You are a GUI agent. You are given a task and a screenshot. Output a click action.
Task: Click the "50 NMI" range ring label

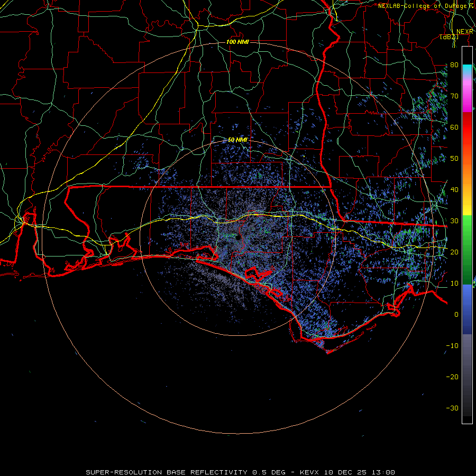pos(237,140)
